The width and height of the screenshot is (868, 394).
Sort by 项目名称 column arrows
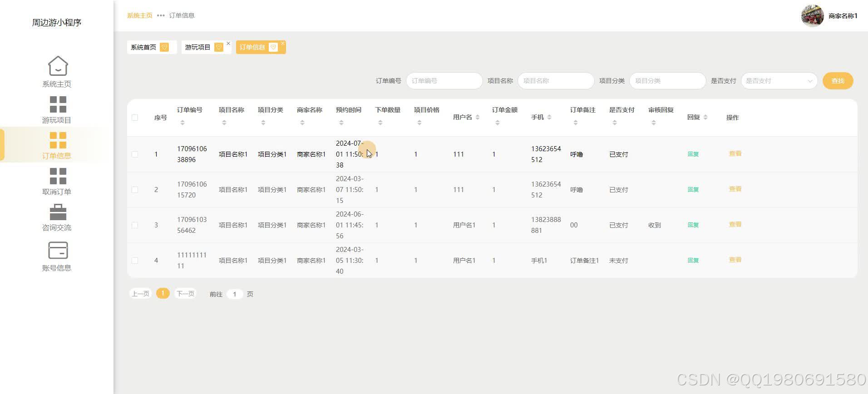tap(224, 123)
